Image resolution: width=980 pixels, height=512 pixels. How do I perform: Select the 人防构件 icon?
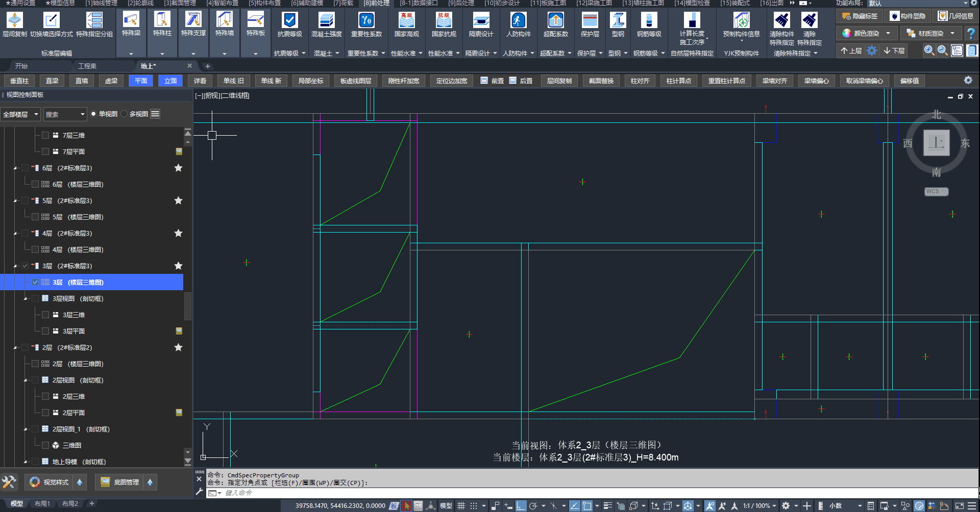tap(519, 20)
